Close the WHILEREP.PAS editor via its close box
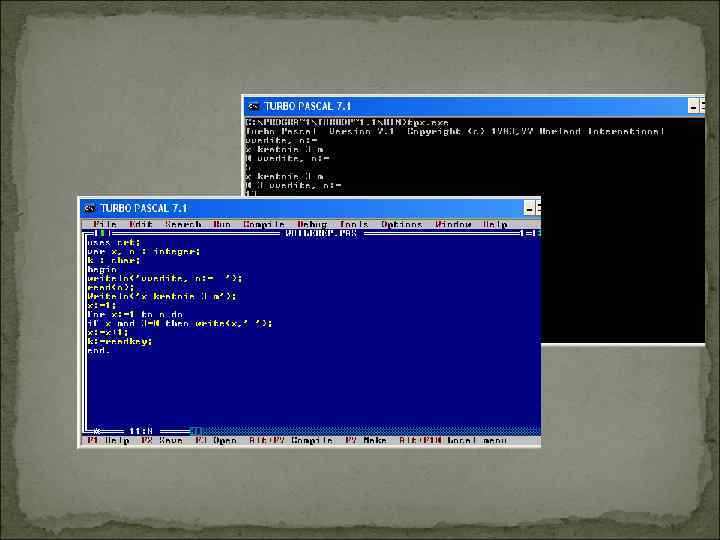 click(102, 233)
